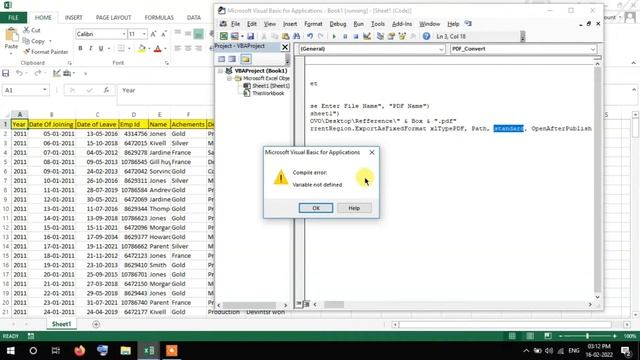Viewport: 640px width, 360px height.
Task: Toggle Design Mode icon in VBA toolbar
Action: click(367, 36)
